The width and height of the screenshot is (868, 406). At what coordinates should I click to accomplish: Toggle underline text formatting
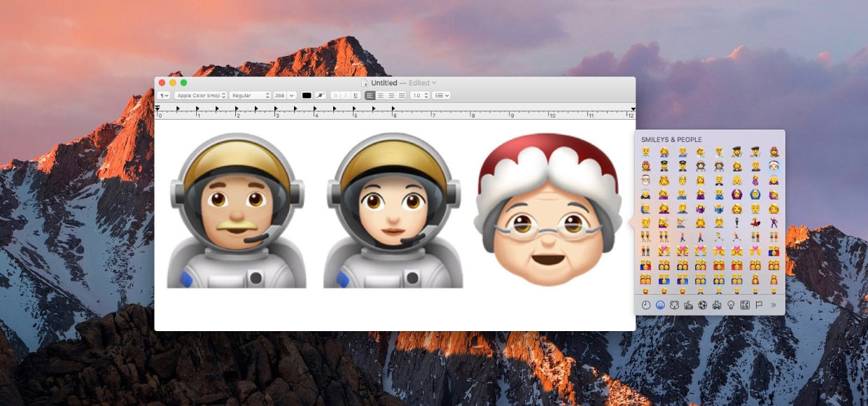(x=356, y=95)
